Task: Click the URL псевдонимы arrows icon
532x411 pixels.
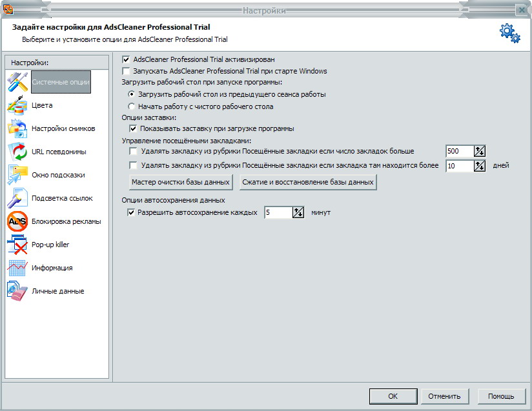Action: coord(17,152)
